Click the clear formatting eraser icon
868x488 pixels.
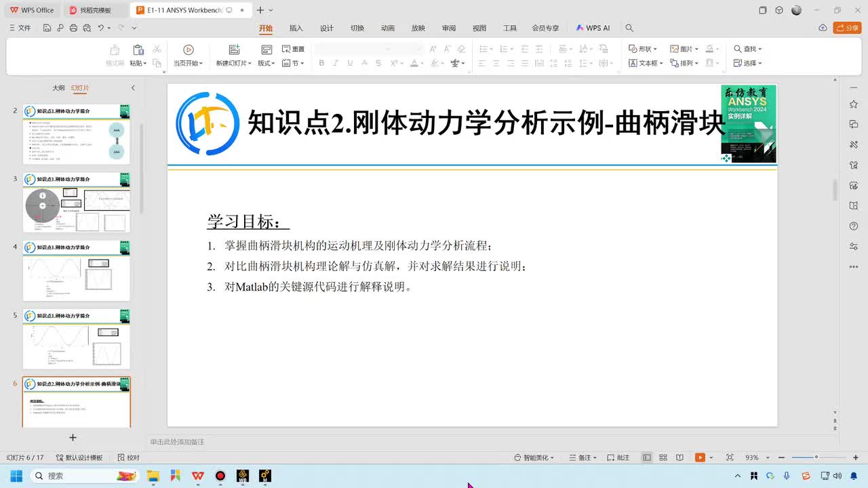pos(461,49)
